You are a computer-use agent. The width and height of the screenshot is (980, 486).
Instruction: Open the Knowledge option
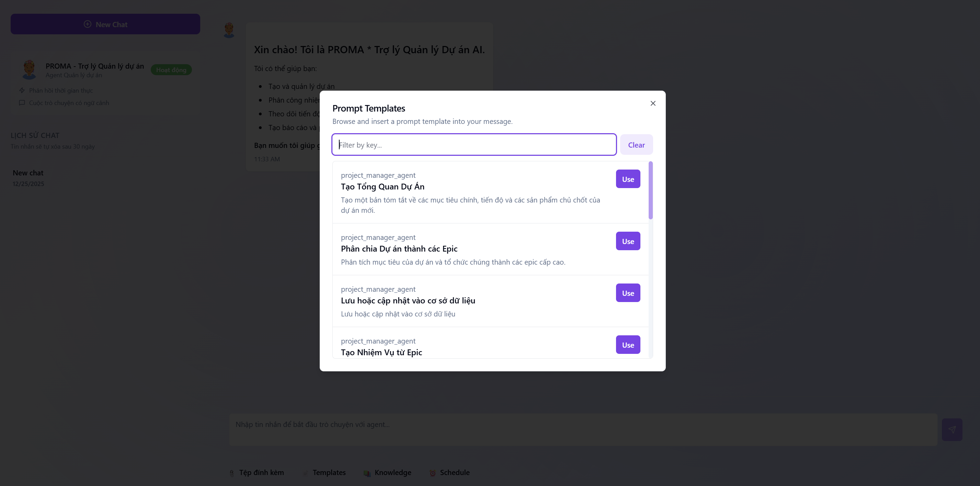(388, 473)
